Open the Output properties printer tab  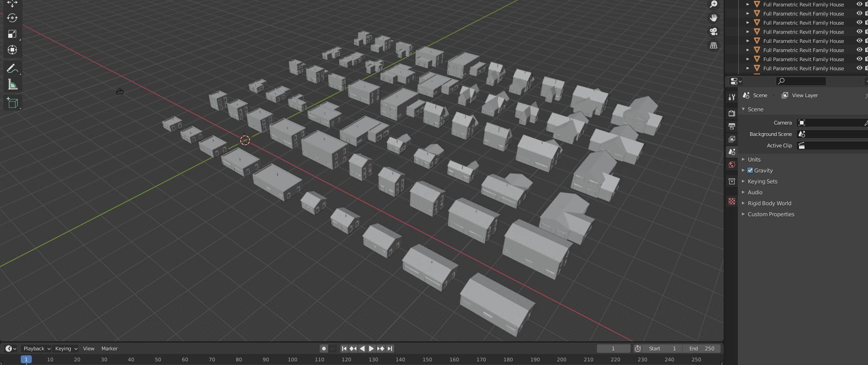pyautogui.click(x=732, y=126)
